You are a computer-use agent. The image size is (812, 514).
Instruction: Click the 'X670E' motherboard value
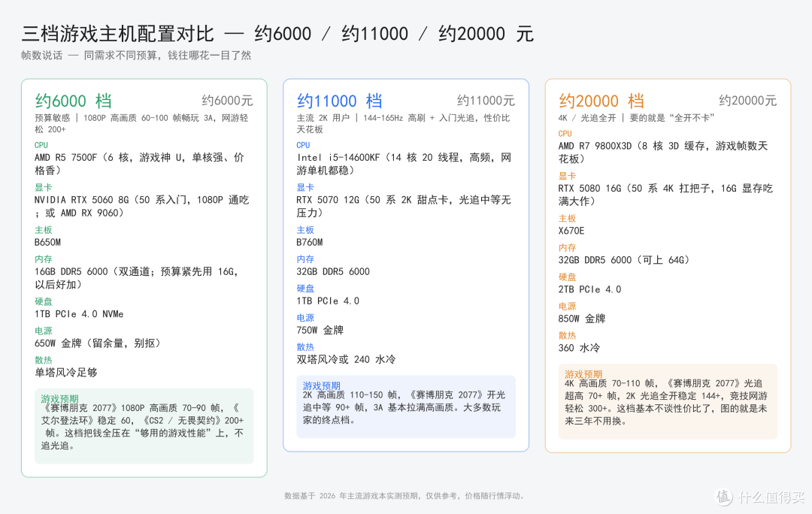[571, 231]
